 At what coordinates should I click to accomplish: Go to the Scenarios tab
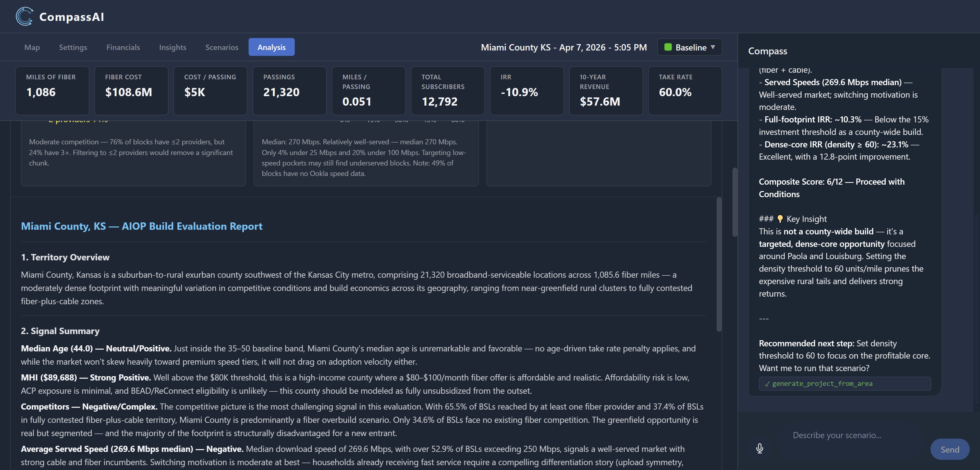pos(222,47)
